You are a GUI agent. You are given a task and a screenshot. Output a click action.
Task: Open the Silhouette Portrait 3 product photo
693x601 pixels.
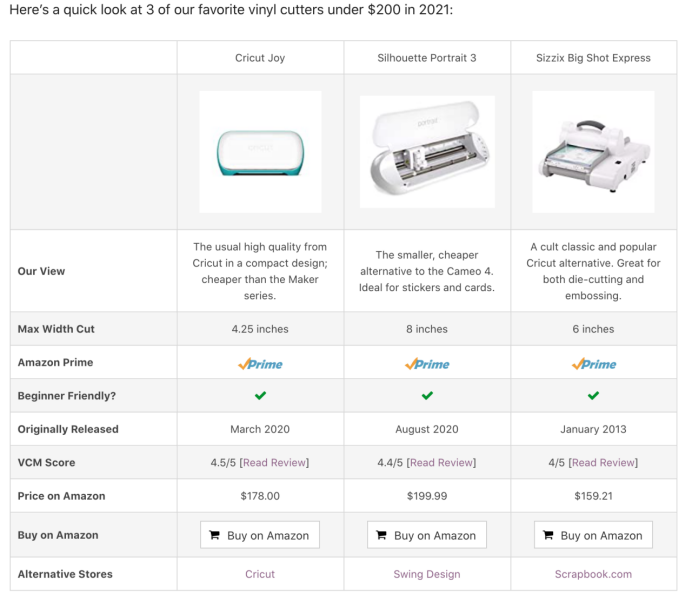coord(427,152)
